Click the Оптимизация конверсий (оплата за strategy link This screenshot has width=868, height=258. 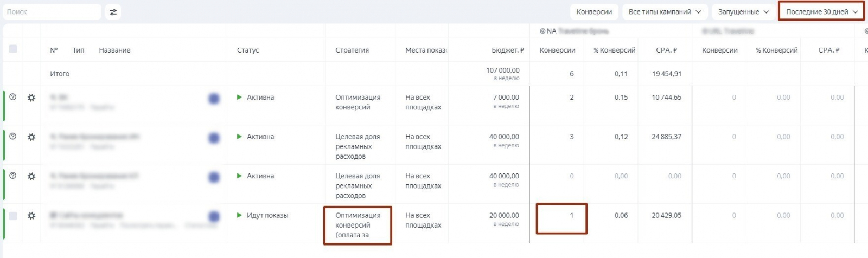358,225
